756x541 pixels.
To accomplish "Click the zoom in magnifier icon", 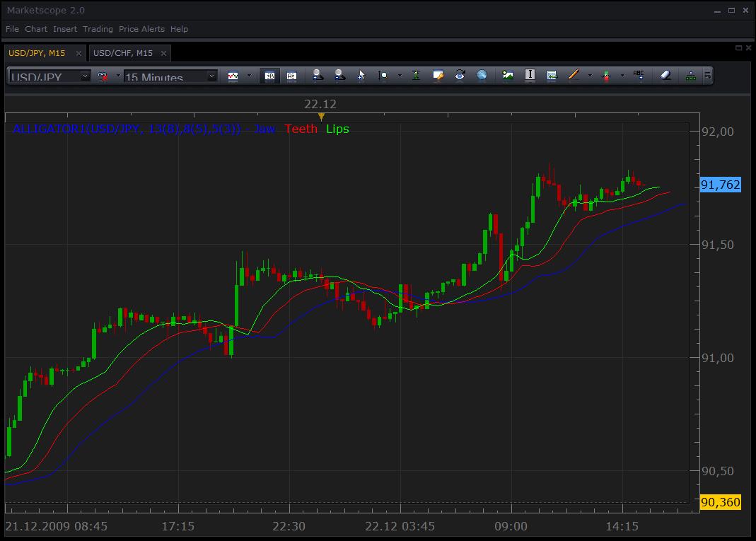I will click(x=318, y=75).
